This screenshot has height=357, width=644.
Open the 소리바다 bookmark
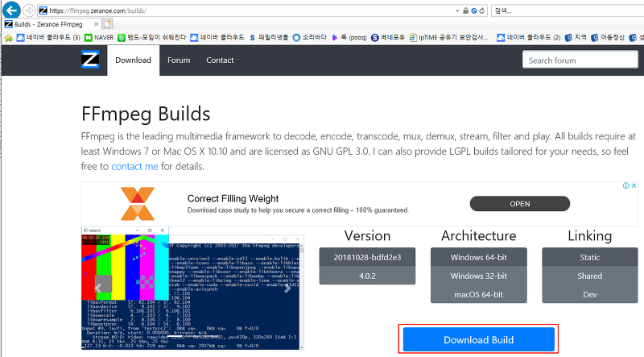(310, 37)
